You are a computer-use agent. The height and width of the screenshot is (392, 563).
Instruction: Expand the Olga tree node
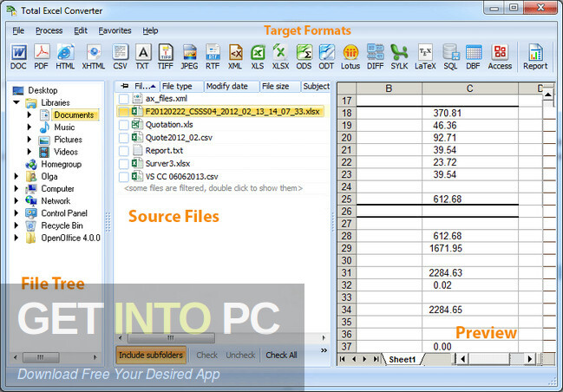16,176
